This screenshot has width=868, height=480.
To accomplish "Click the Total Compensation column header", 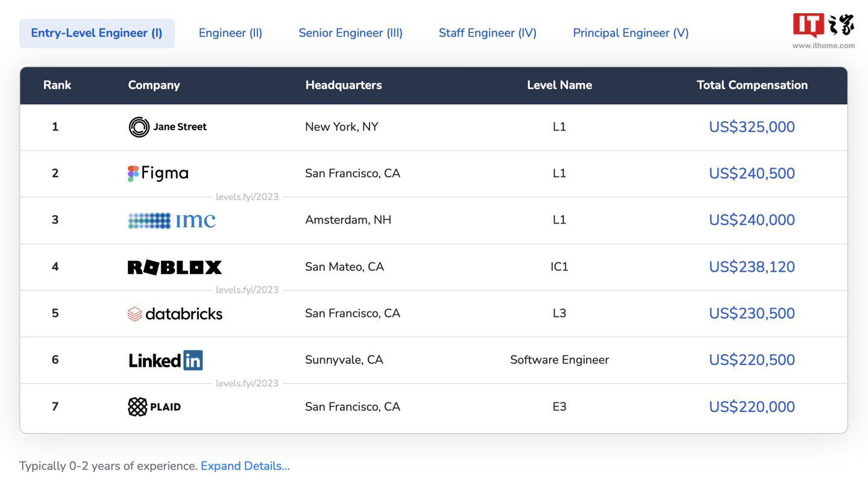I will (752, 86).
